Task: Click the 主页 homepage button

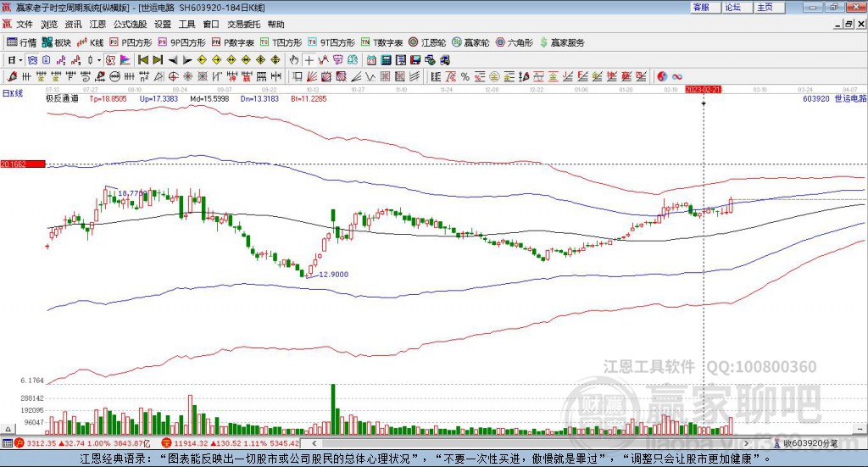Action: tap(769, 7)
